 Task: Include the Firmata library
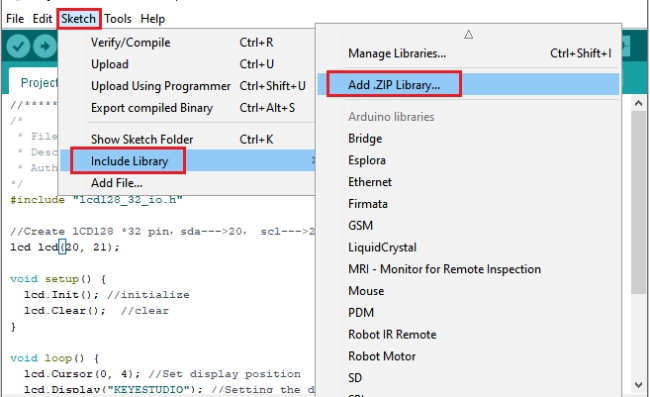[x=468, y=204]
